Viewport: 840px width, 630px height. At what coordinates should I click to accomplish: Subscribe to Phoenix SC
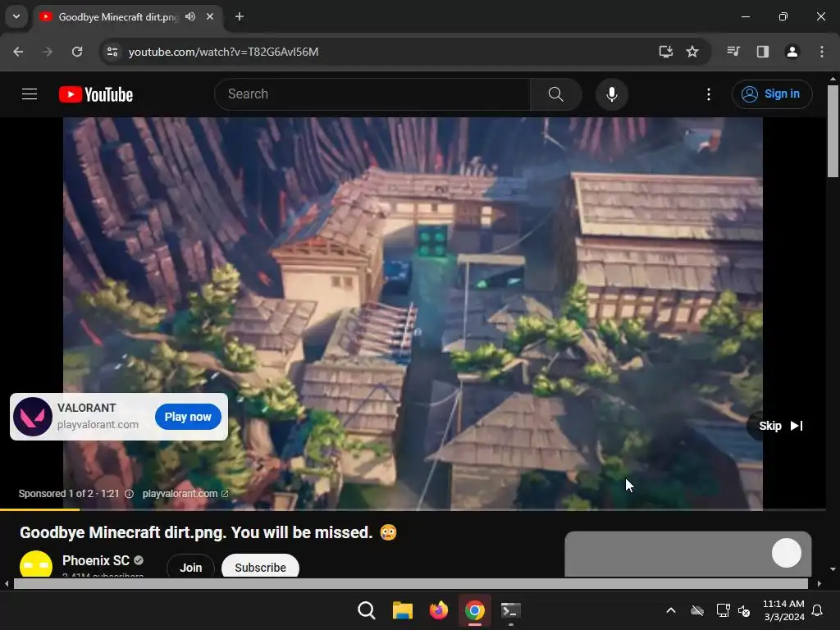(260, 566)
